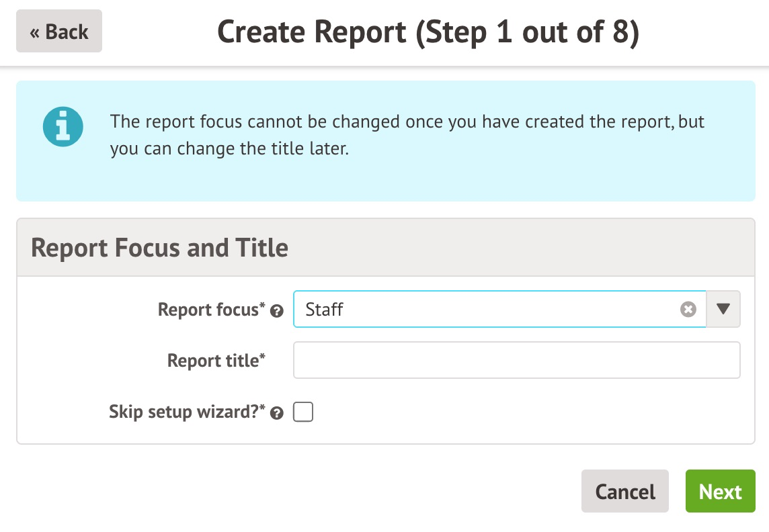This screenshot has height=532, width=769.
Task: Cancel report creation
Action: tap(624, 492)
